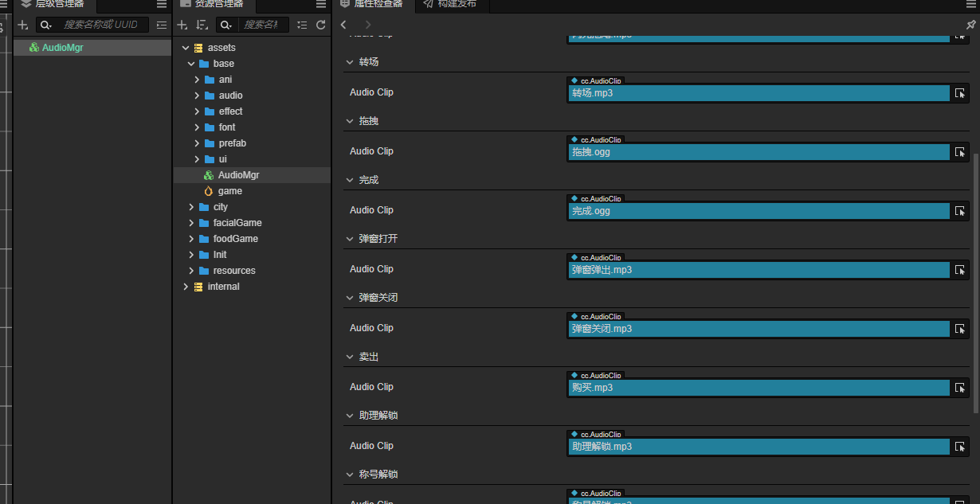Click the 拖拽.ogg audio clip field
980x504 pixels.
(x=759, y=152)
